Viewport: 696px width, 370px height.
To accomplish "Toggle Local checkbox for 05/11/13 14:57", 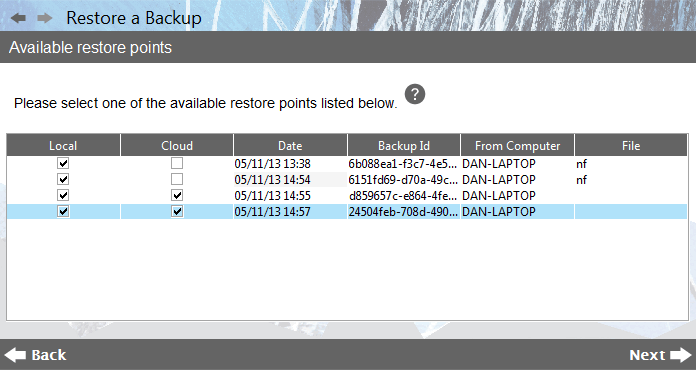I will pyautogui.click(x=63, y=211).
